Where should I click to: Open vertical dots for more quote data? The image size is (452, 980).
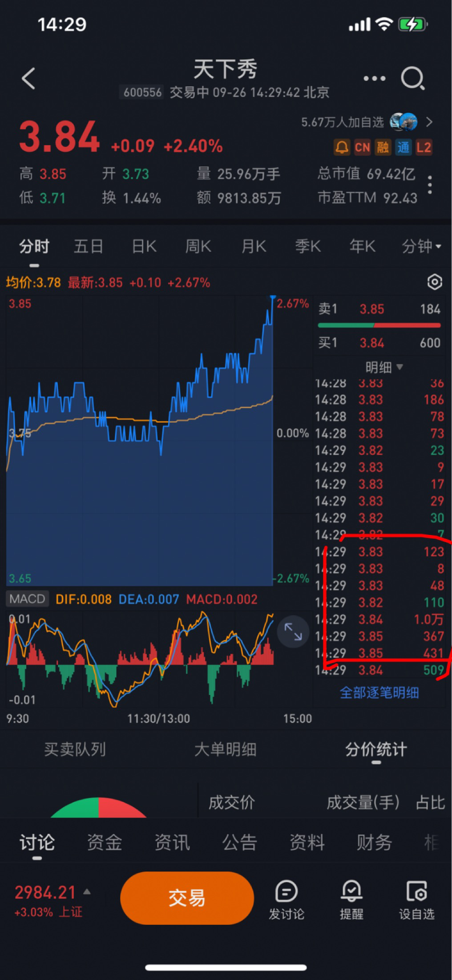pos(430,185)
